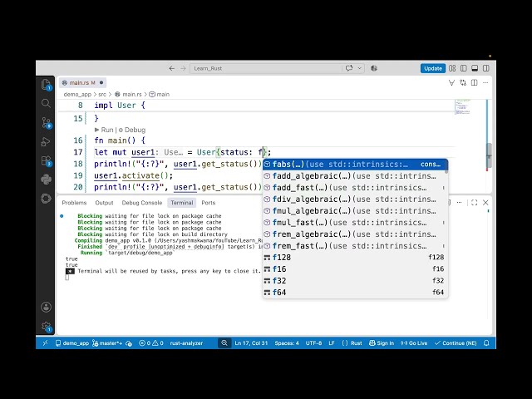Click the zoom magnifier in status bar
This screenshot has height=399, width=532.
pyautogui.click(x=224, y=343)
